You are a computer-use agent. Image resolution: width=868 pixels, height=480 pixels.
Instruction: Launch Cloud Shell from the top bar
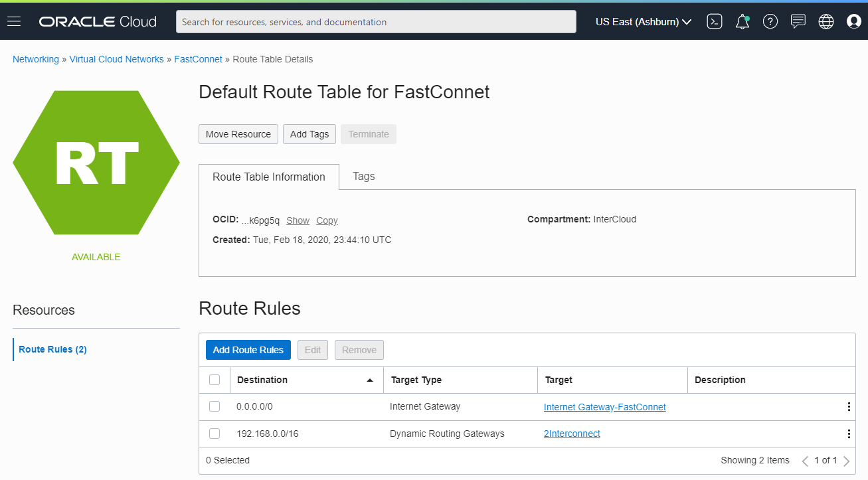click(x=715, y=21)
